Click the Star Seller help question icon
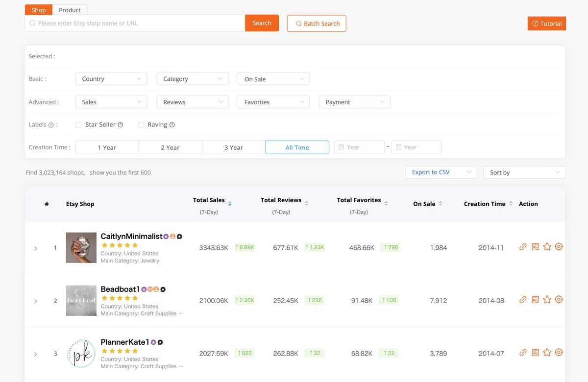The image size is (588, 382). (x=121, y=125)
